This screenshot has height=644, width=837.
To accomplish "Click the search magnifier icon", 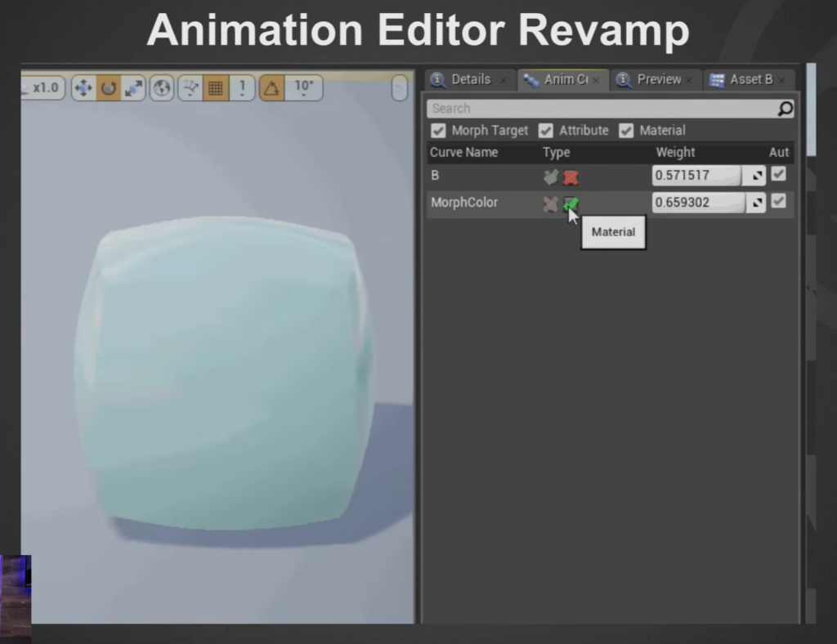I will tap(786, 109).
